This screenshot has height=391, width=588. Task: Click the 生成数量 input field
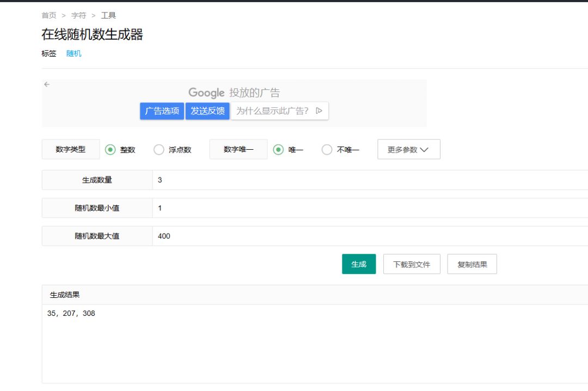point(370,180)
